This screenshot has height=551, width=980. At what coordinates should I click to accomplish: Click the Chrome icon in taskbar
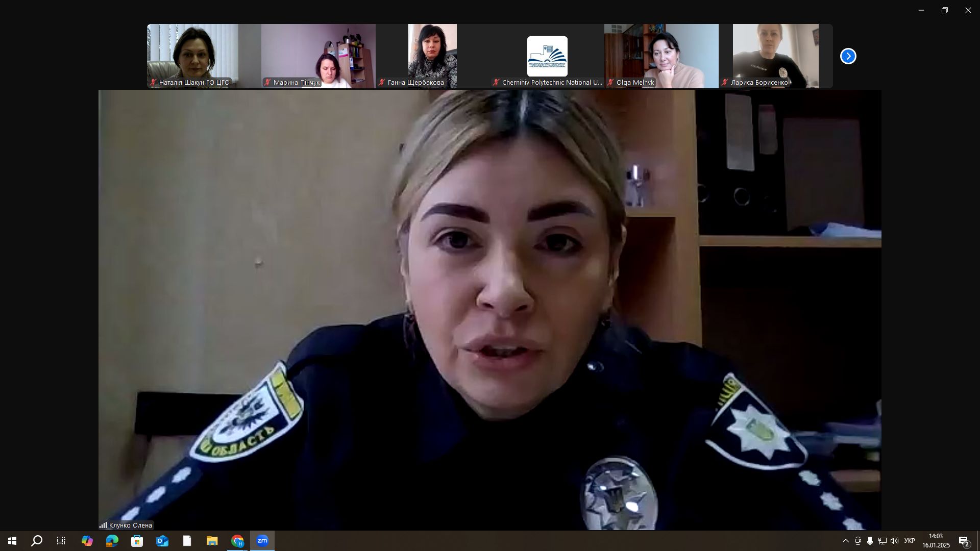[237, 541]
